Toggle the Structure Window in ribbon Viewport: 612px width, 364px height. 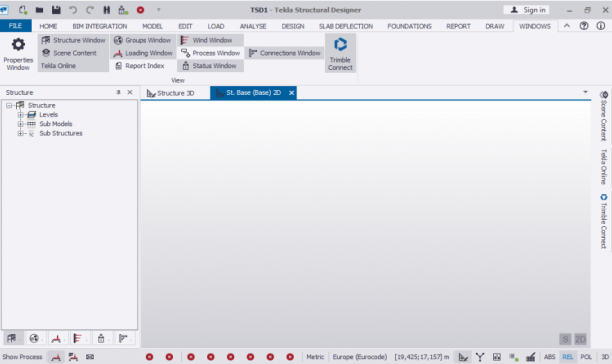coord(73,40)
